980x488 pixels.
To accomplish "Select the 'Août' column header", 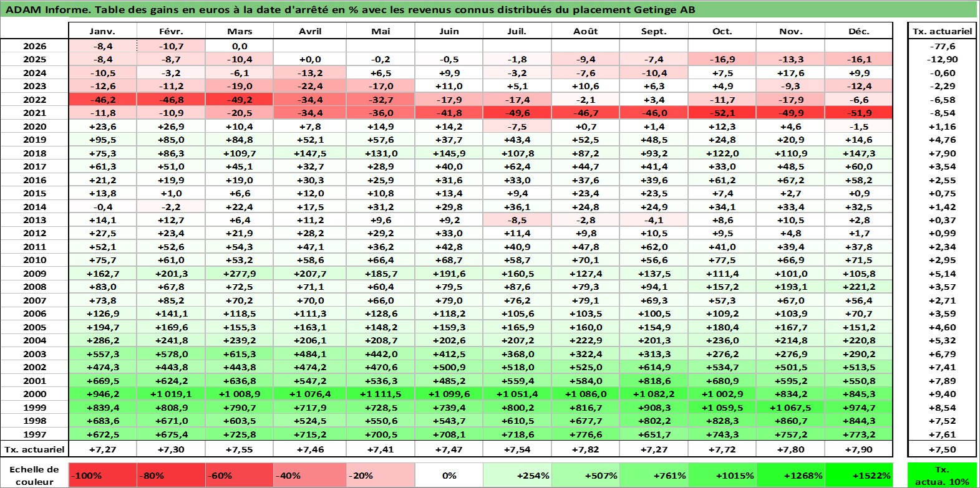I will pos(585,31).
